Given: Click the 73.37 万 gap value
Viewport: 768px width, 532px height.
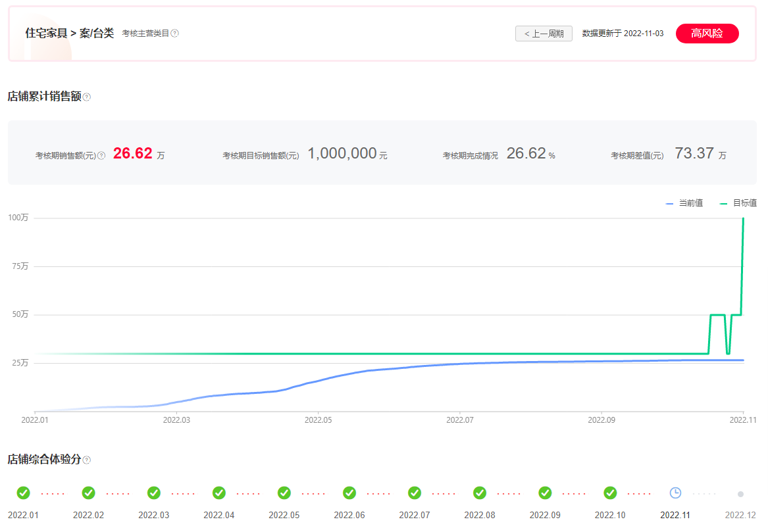Looking at the screenshot, I should pyautogui.click(x=700, y=154).
